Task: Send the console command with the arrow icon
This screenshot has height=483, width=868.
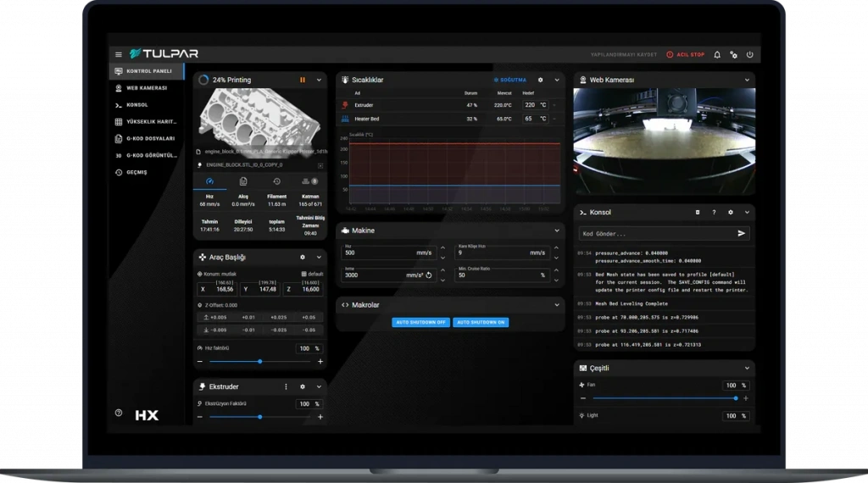Action: click(742, 233)
